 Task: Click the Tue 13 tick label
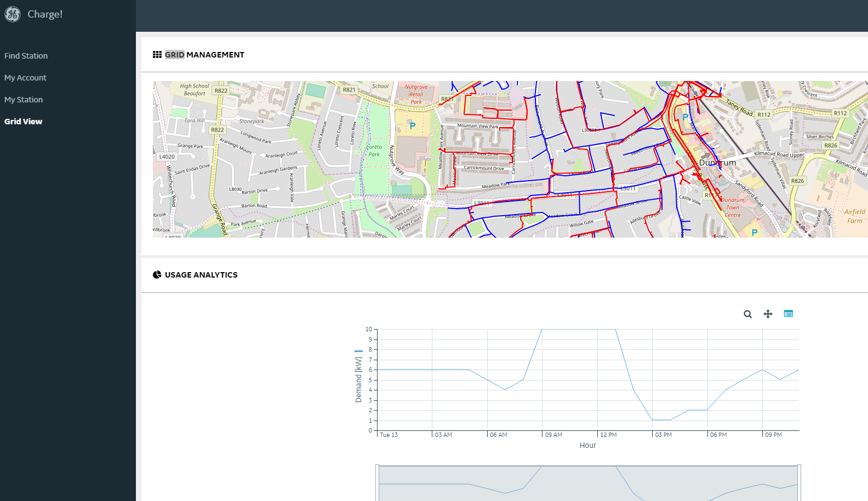[x=389, y=435]
